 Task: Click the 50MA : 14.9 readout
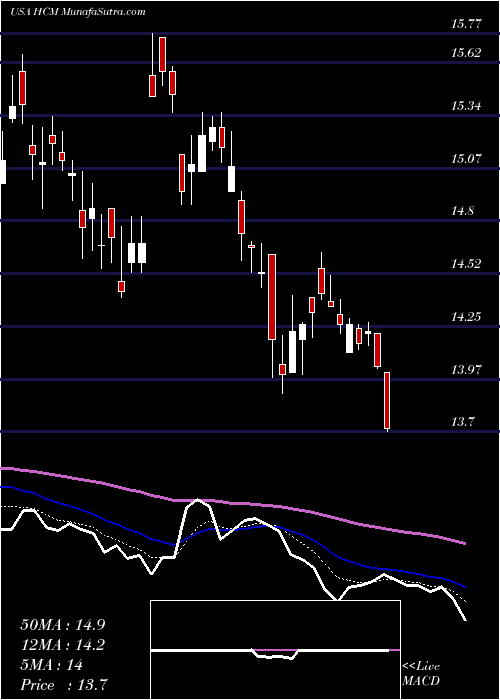[x=63, y=624]
